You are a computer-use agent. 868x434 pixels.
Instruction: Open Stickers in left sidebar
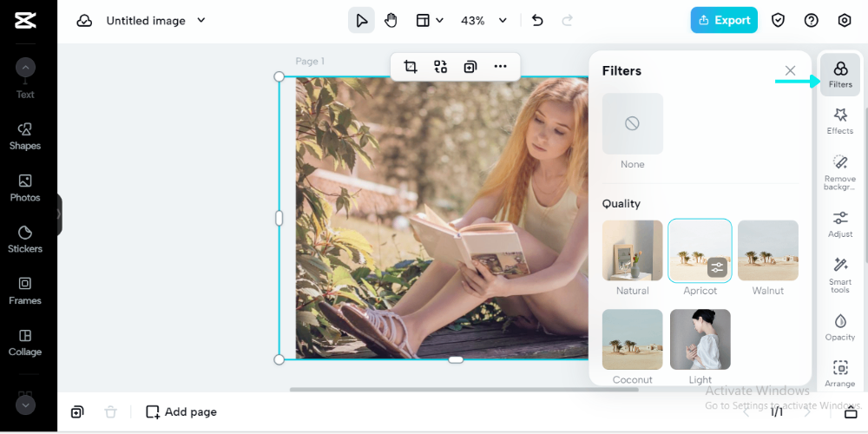[x=25, y=238]
